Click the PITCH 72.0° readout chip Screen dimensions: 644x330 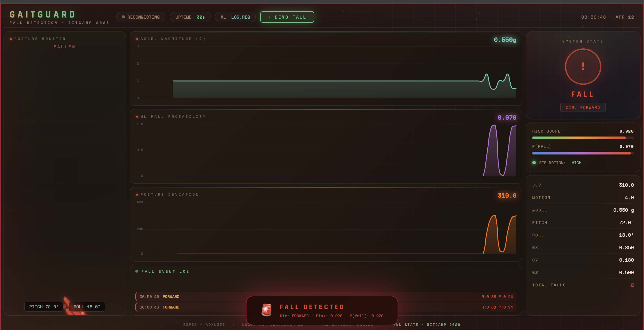[x=44, y=307]
